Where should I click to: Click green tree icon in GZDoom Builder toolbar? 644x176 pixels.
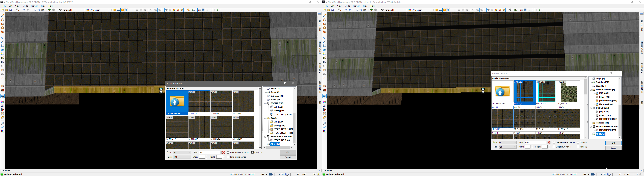point(49,10)
